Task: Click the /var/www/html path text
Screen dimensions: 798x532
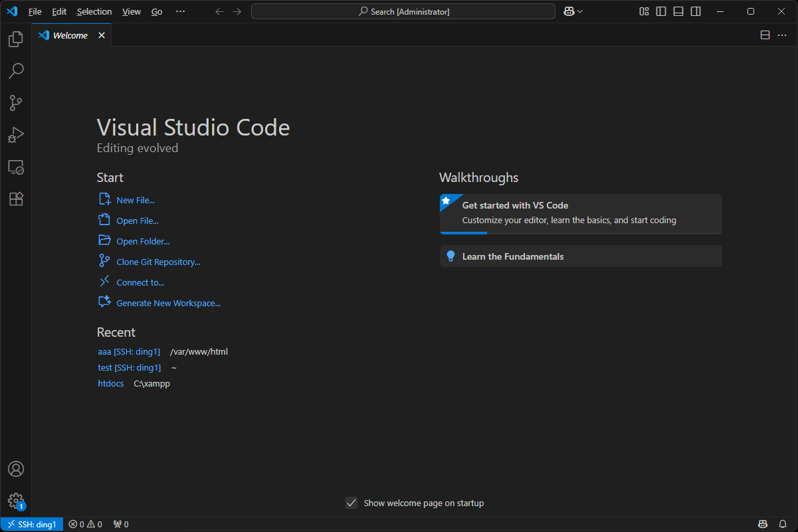Action: (x=199, y=351)
